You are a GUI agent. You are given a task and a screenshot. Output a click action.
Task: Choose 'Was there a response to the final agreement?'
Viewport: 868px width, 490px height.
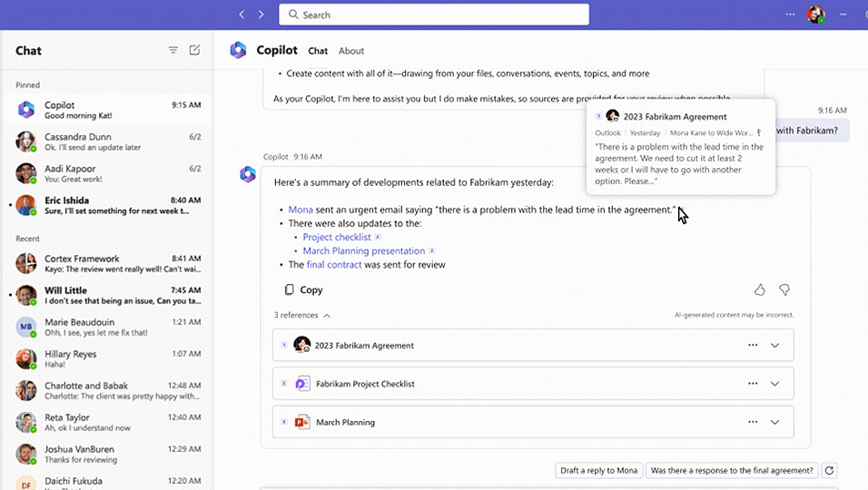click(732, 470)
